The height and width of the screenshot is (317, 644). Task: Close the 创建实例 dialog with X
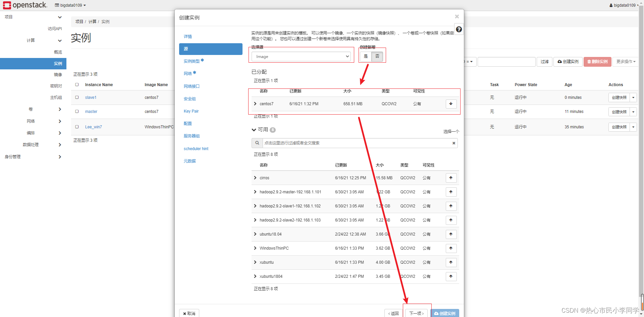click(457, 16)
